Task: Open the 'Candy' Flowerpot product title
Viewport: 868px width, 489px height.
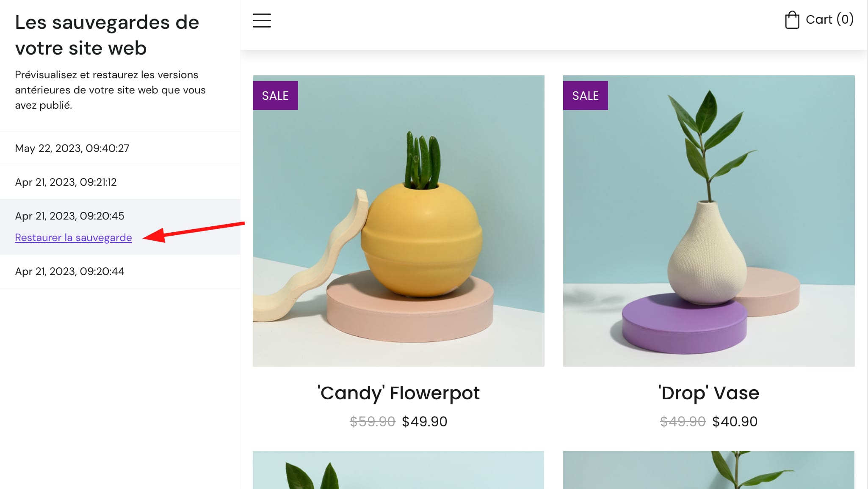Action: [398, 393]
